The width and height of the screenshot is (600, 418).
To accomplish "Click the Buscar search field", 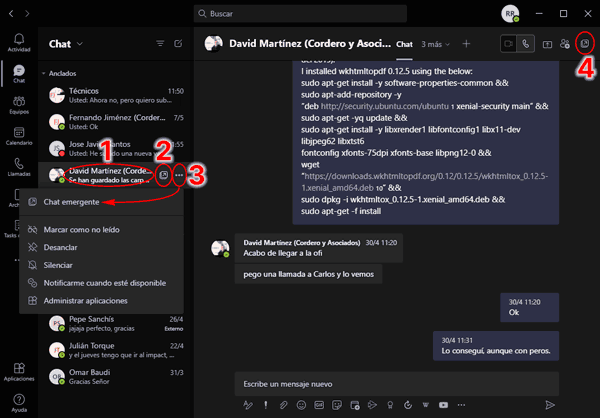I will pos(300,14).
